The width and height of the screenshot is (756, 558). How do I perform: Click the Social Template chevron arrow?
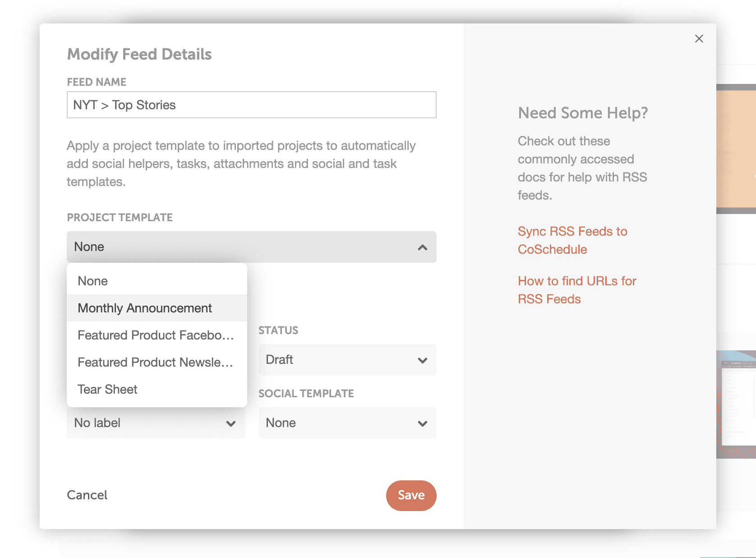point(422,423)
